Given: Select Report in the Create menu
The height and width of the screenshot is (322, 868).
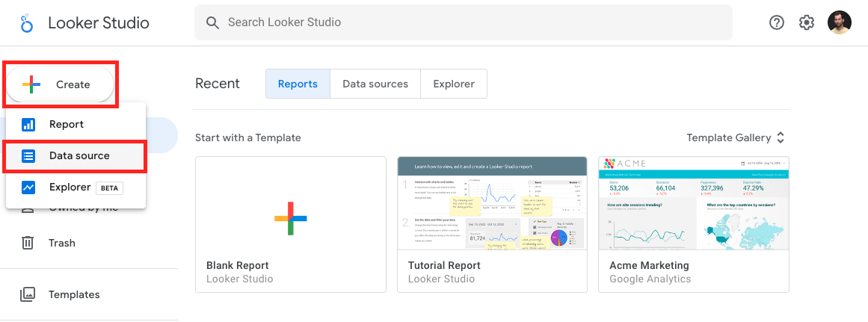Looking at the screenshot, I should point(67,125).
